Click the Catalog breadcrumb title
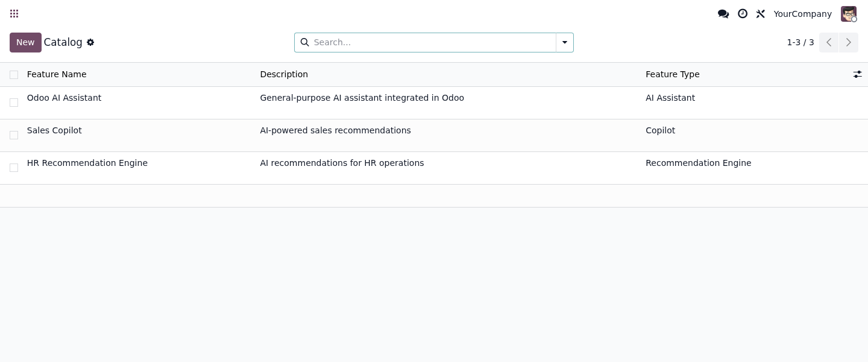Screen dimensions: 868x362 point(63,42)
